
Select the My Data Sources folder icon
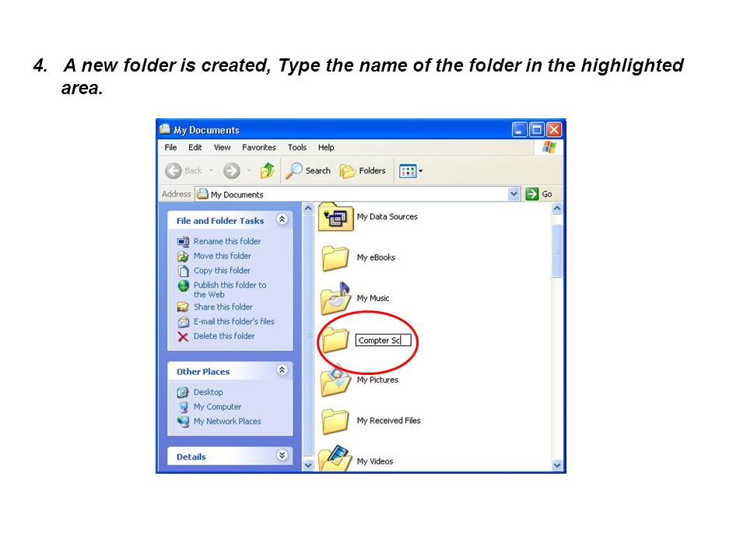335,217
